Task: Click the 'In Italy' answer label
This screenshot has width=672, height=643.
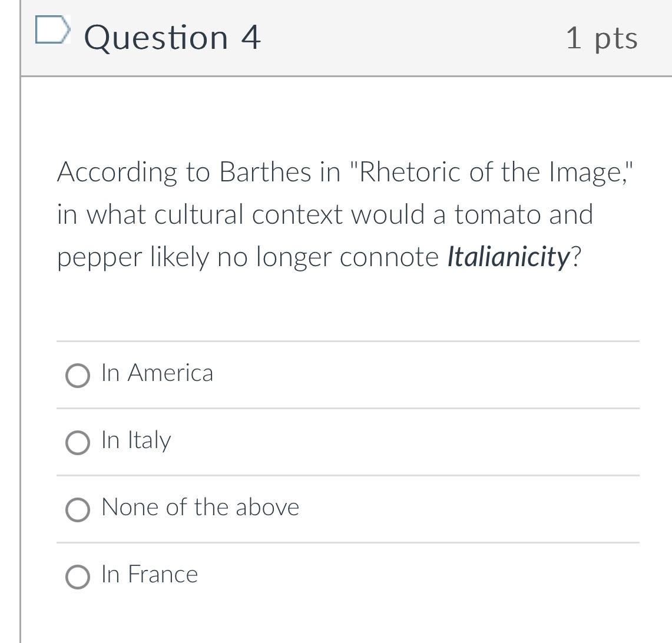Action: tap(135, 440)
